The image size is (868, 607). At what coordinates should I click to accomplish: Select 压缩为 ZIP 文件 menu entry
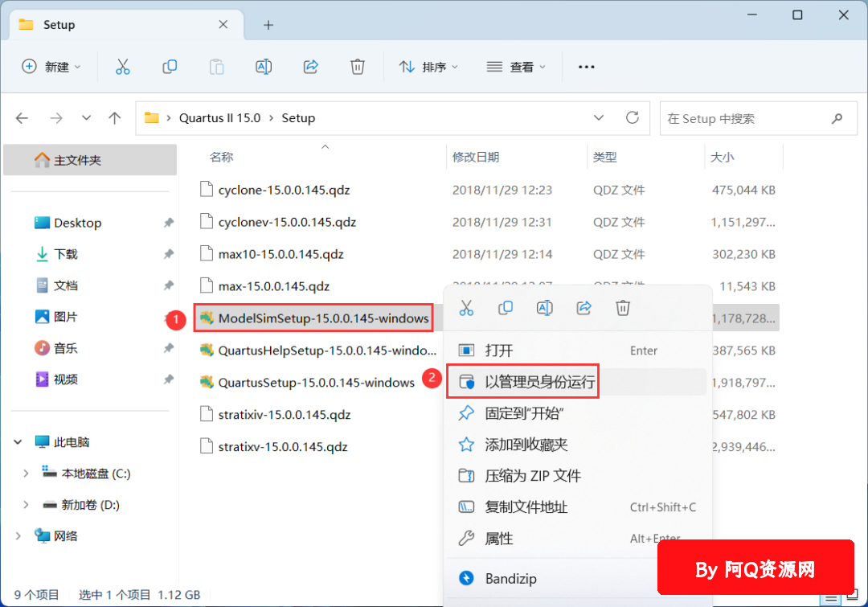tap(577, 476)
